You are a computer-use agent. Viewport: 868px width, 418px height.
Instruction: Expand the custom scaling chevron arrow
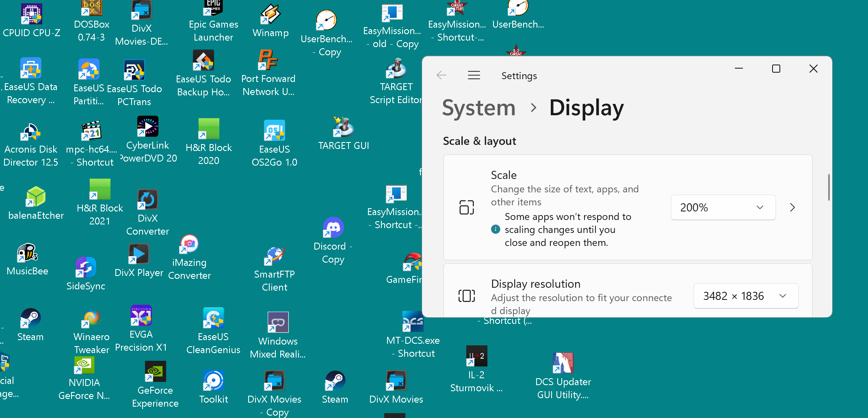[792, 207]
